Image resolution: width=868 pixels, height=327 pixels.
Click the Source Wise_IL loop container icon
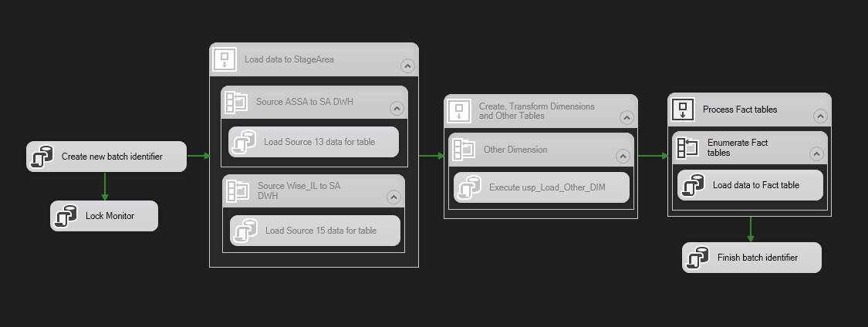coord(237,191)
